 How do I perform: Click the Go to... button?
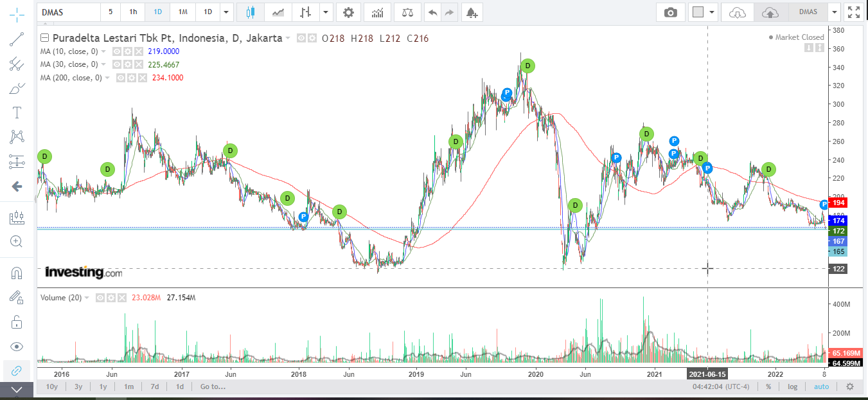(x=213, y=386)
